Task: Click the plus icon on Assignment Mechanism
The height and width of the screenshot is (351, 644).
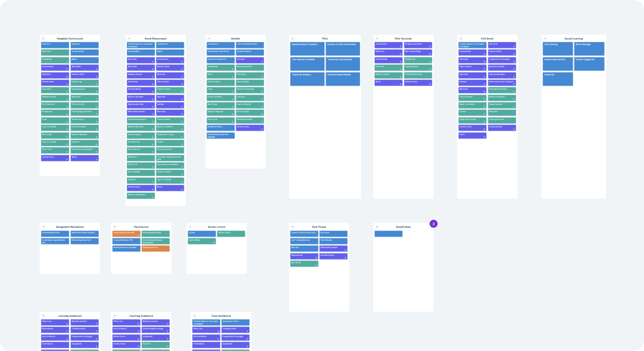Action: (44, 227)
